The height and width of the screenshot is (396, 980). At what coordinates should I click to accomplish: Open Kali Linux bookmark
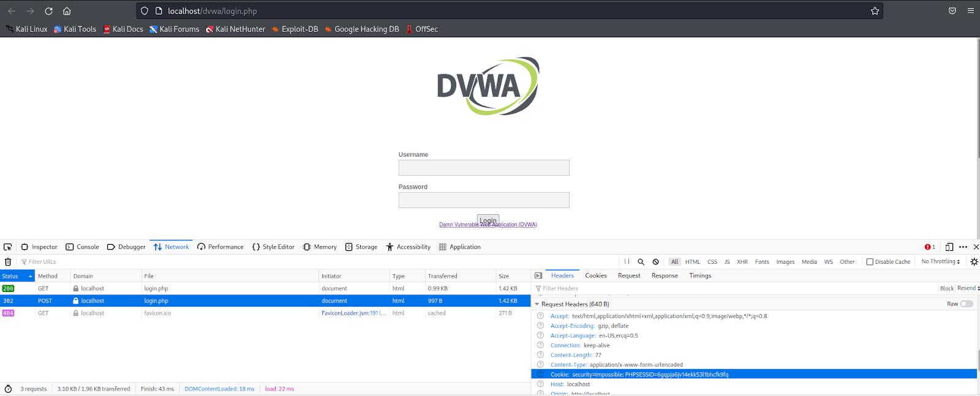click(26, 29)
